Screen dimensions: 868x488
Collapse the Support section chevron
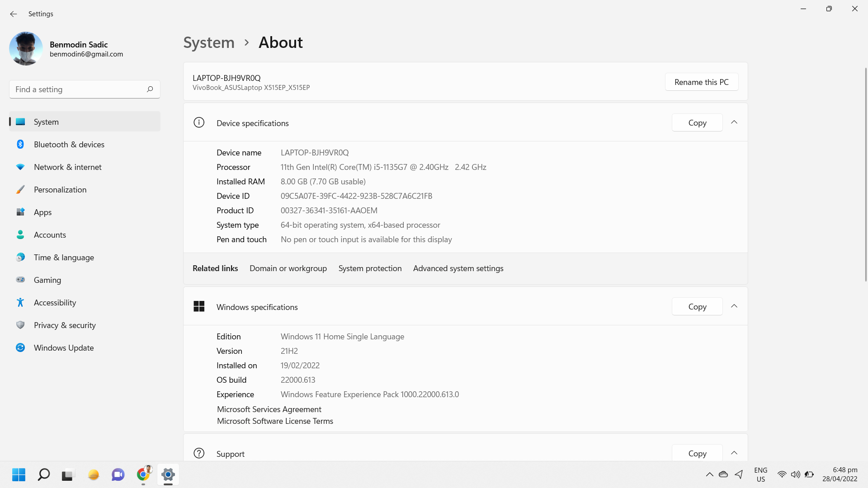tap(734, 453)
